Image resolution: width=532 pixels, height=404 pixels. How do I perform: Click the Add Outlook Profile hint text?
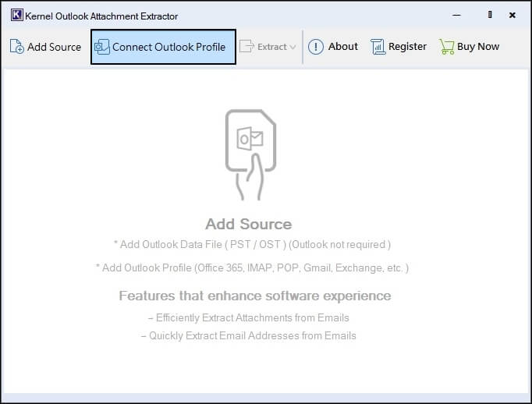[x=252, y=268]
